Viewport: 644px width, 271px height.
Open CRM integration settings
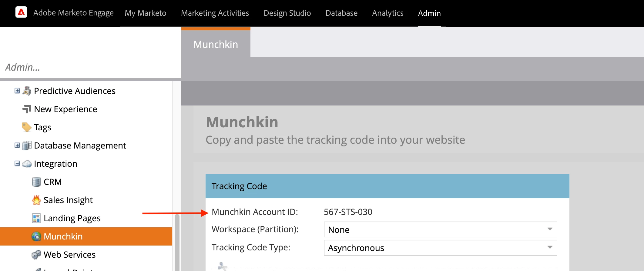tap(53, 182)
